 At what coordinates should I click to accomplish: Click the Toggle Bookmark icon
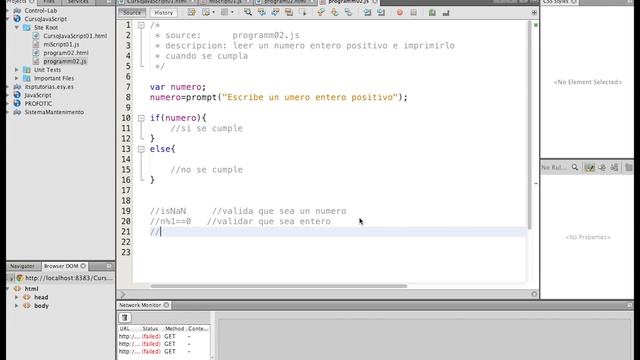348,13
